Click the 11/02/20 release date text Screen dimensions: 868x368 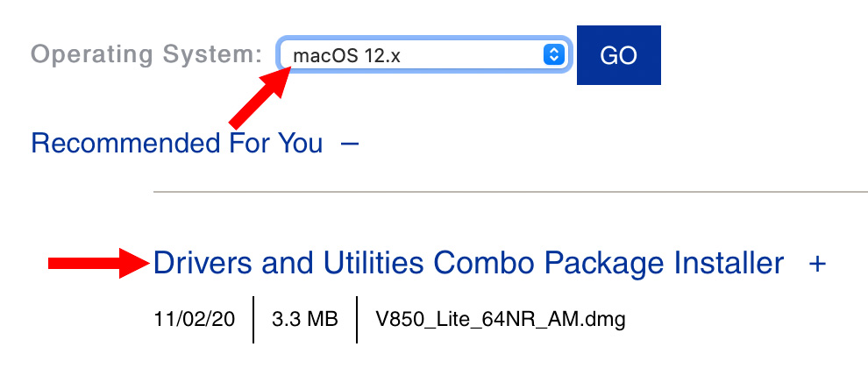195,319
